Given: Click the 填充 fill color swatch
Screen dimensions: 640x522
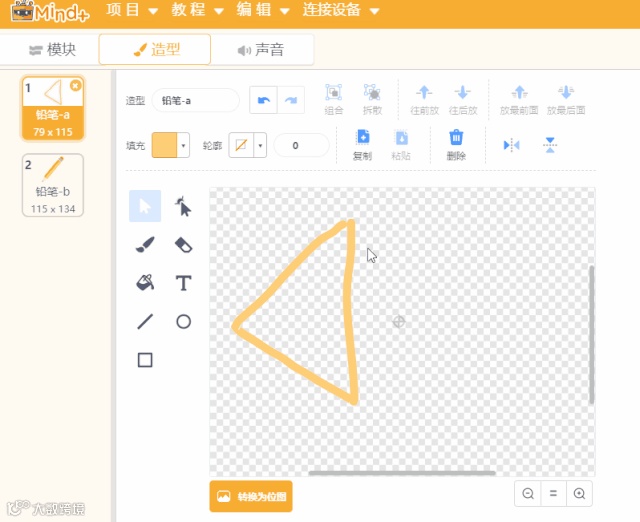Looking at the screenshot, I should pyautogui.click(x=164, y=145).
